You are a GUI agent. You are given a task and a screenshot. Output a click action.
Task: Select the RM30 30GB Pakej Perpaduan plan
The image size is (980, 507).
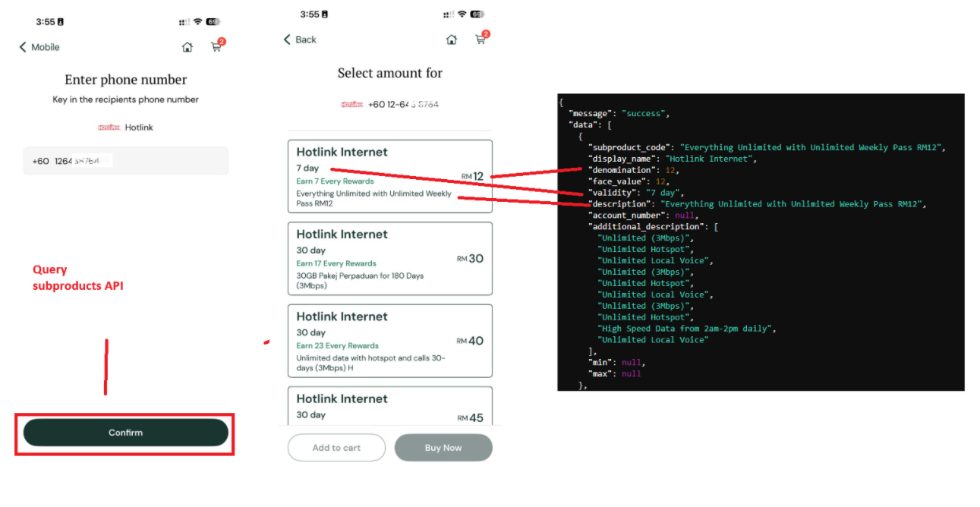point(389,258)
